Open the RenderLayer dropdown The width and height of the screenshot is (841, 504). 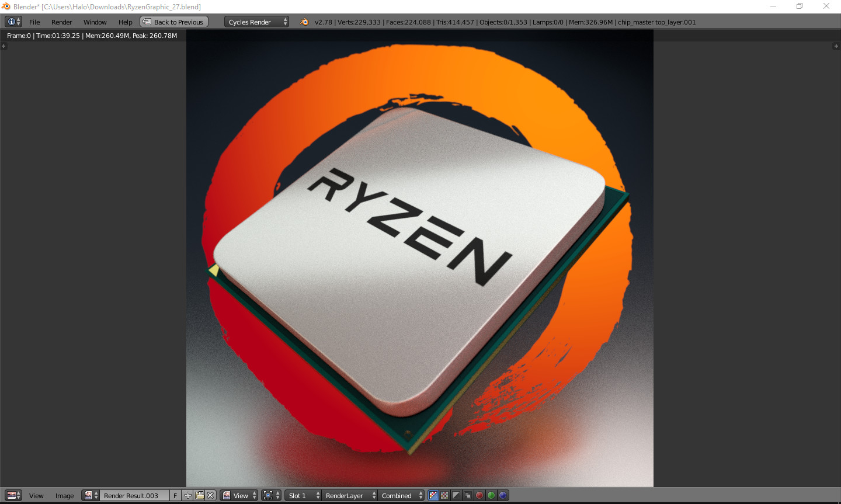349,495
